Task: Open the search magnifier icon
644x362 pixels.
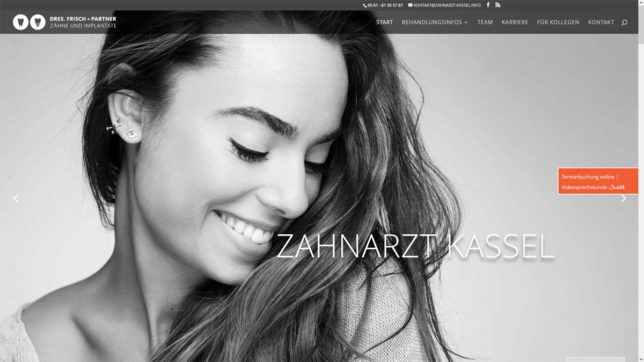Action: (624, 23)
